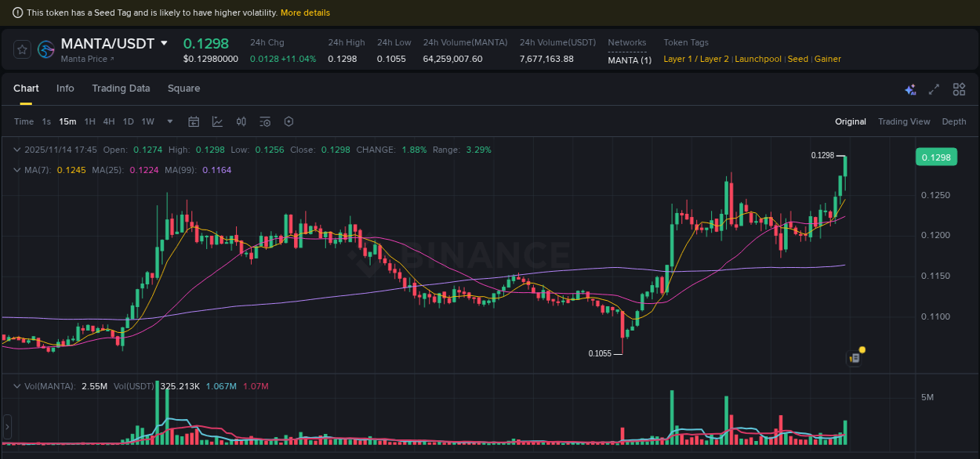This screenshot has width=980, height=459.
Task: Open the mini trading panel icon
Action: point(854,356)
